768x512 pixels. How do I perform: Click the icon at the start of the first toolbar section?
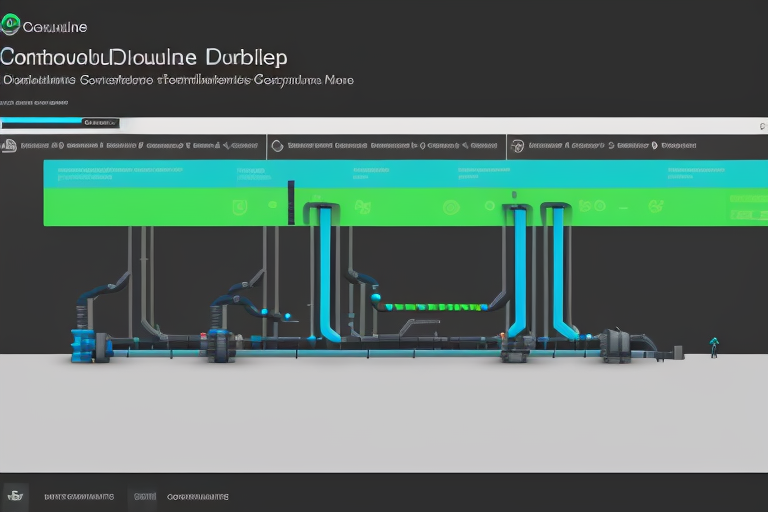click(10, 145)
